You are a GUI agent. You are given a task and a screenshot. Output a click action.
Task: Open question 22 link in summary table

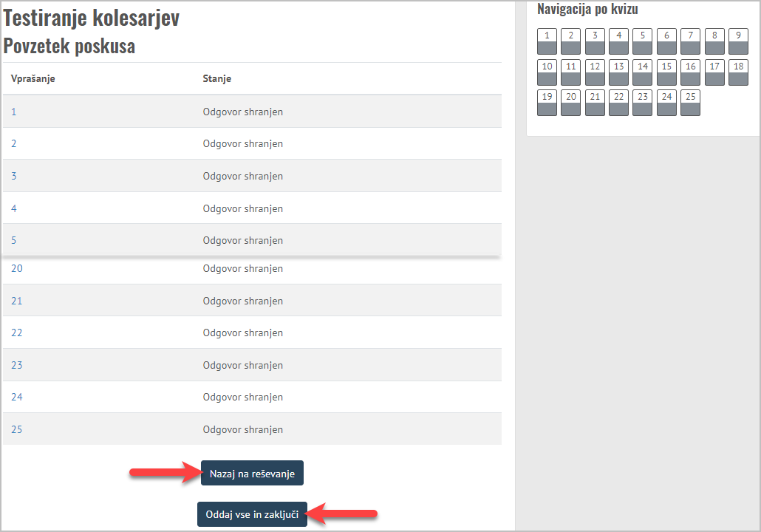(16, 333)
